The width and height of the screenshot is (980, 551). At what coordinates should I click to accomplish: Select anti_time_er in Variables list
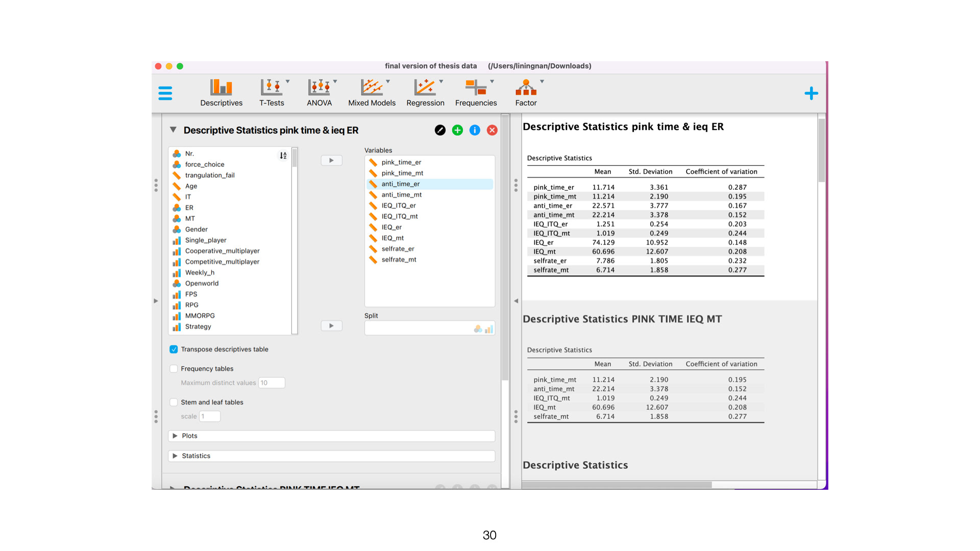point(401,184)
